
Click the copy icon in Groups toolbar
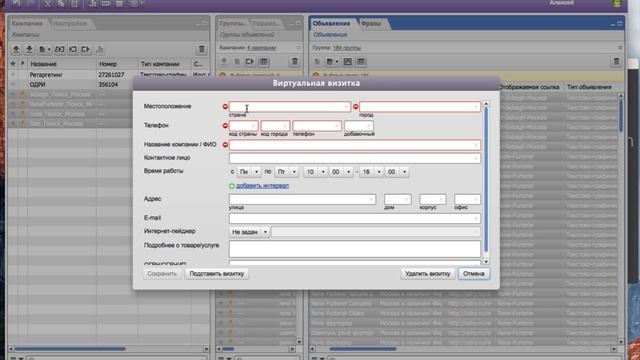(x=237, y=62)
